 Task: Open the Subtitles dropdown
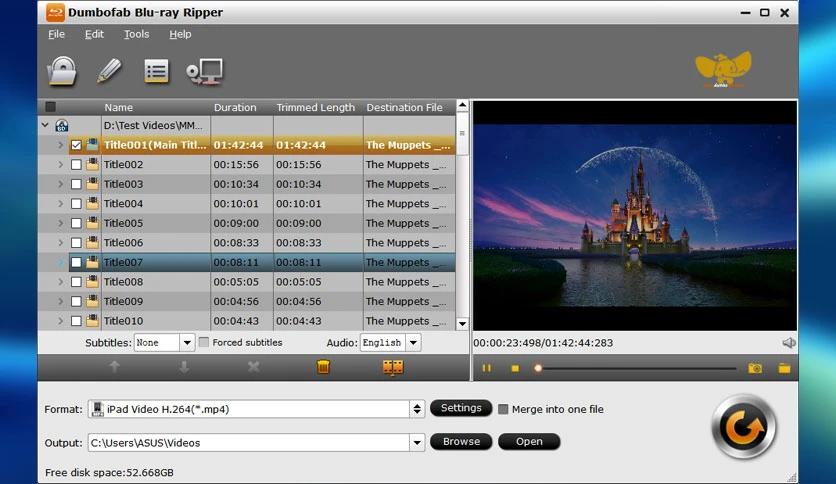click(x=186, y=342)
